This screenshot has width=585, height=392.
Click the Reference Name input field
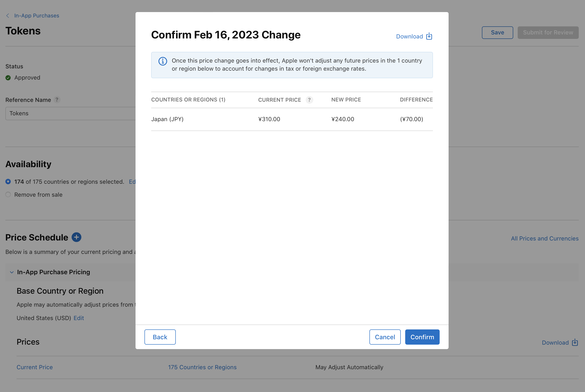click(70, 113)
